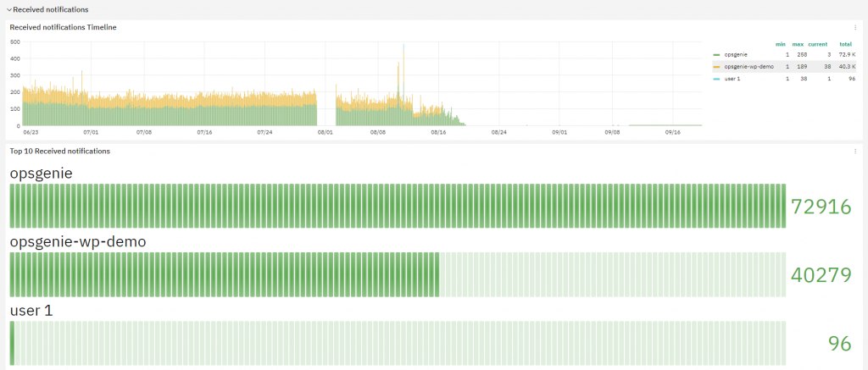
Task: Click the 09/16 label on the time axis
Action: pos(672,133)
